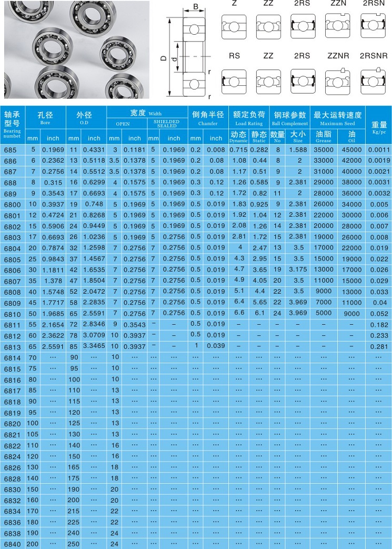Click the 钢球参数 Ball Complement header
This screenshot has width=392, height=549.
pos(290,118)
